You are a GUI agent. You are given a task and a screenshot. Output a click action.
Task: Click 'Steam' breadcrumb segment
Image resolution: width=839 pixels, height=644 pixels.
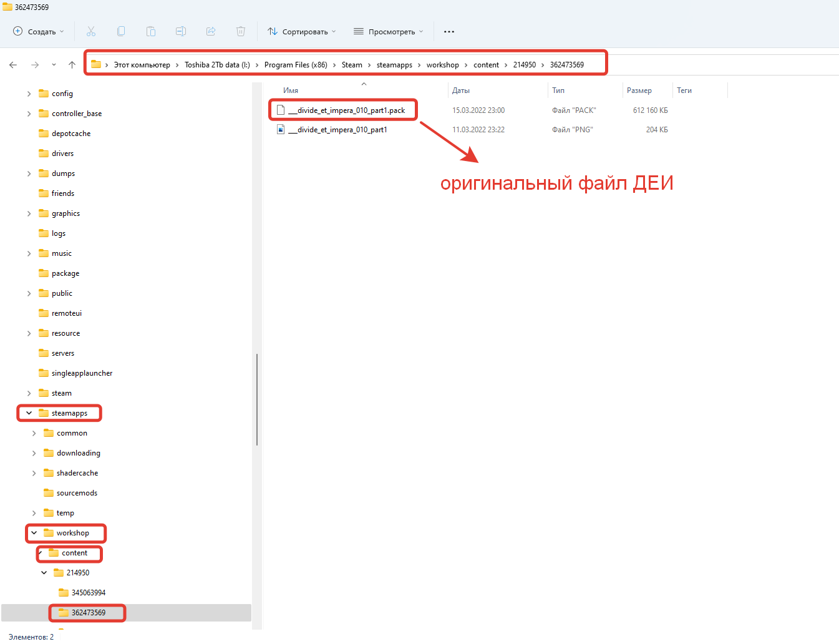point(352,65)
